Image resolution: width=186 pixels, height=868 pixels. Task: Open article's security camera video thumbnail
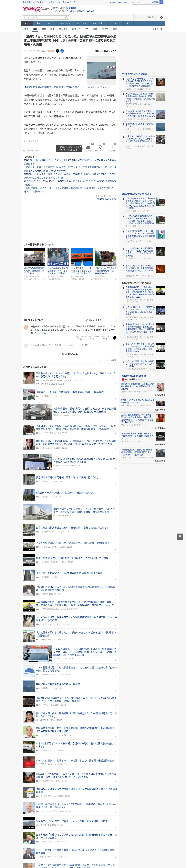pyautogui.click(x=101, y=70)
